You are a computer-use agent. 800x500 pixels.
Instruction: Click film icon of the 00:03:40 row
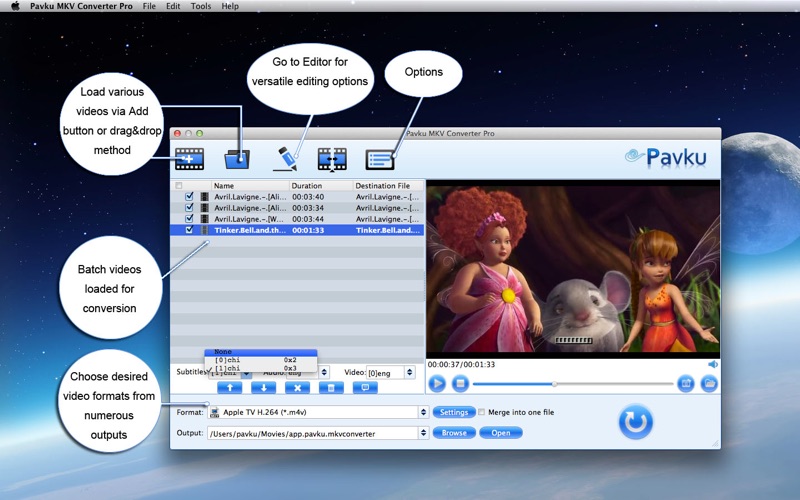point(205,197)
